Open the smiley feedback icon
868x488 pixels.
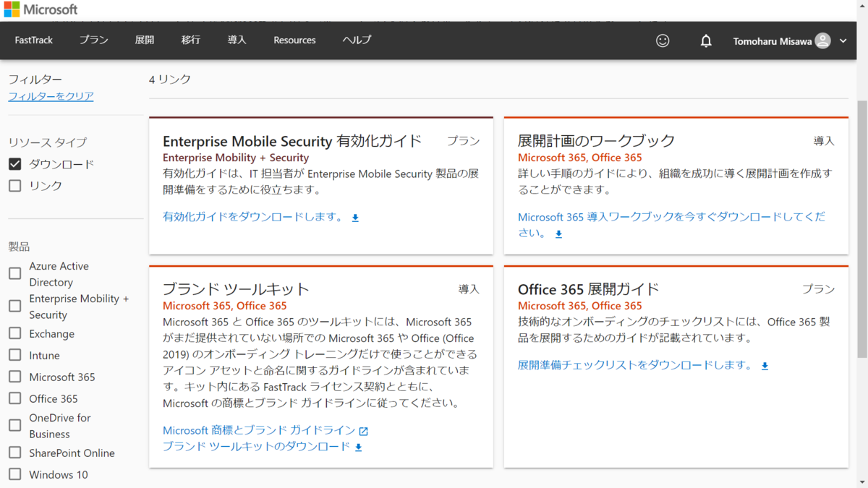coord(663,40)
